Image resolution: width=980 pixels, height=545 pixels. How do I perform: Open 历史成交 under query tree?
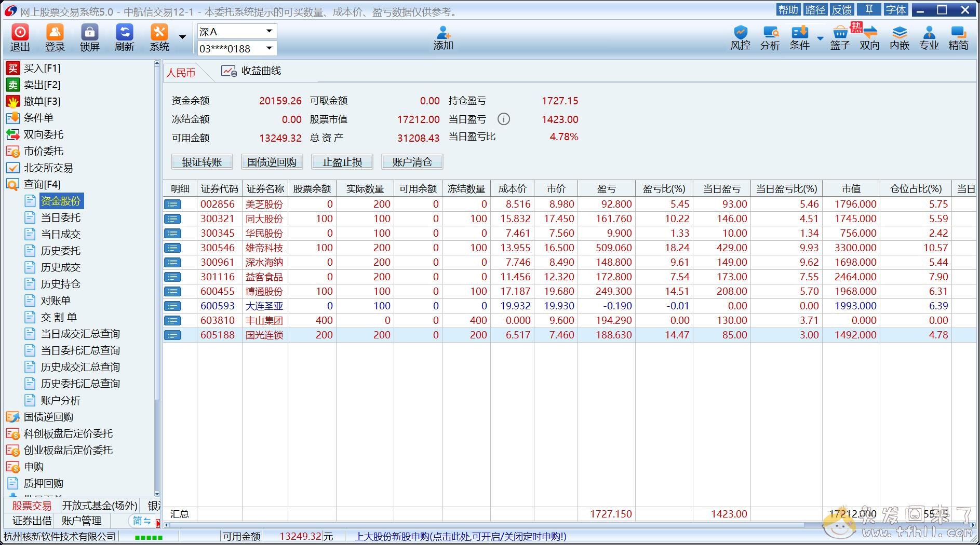point(53,267)
